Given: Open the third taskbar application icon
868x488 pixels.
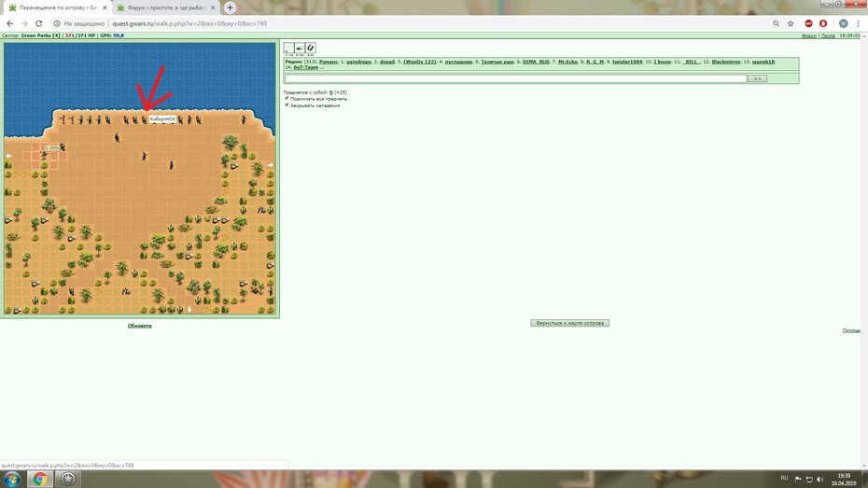Looking at the screenshot, I should [68, 479].
